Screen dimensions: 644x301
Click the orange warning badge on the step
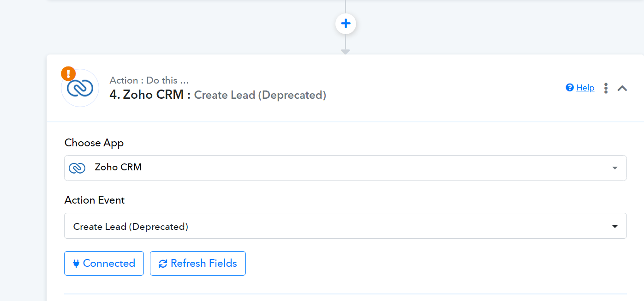coord(68,73)
